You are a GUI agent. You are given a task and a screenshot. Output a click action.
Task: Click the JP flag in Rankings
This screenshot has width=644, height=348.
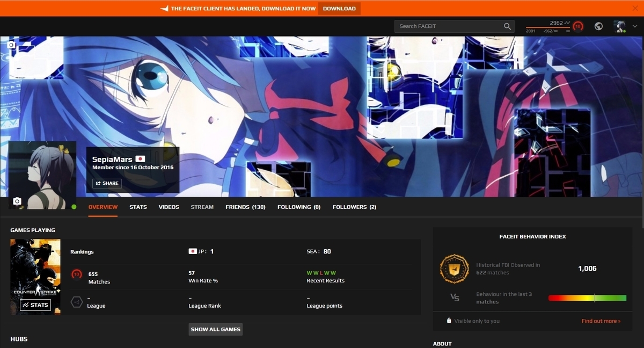click(193, 251)
